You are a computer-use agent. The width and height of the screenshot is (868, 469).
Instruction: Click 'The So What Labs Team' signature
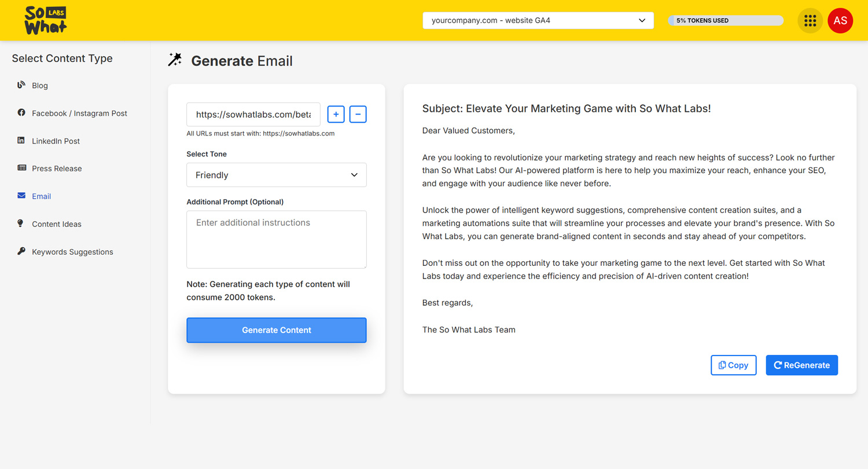469,330
